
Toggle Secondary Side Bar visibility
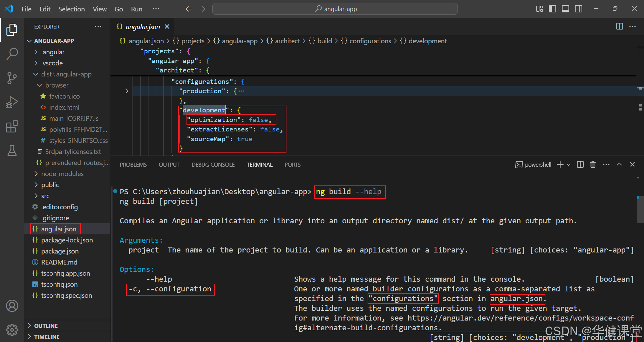pos(579,9)
